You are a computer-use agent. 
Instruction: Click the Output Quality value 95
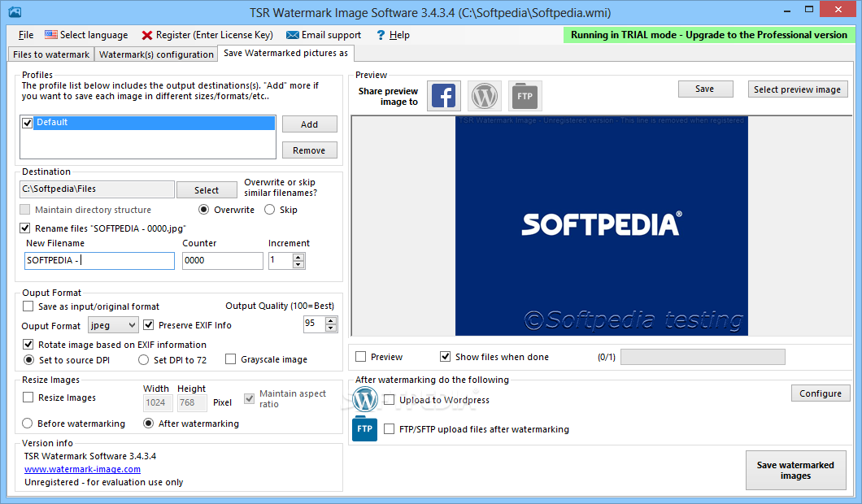(314, 324)
